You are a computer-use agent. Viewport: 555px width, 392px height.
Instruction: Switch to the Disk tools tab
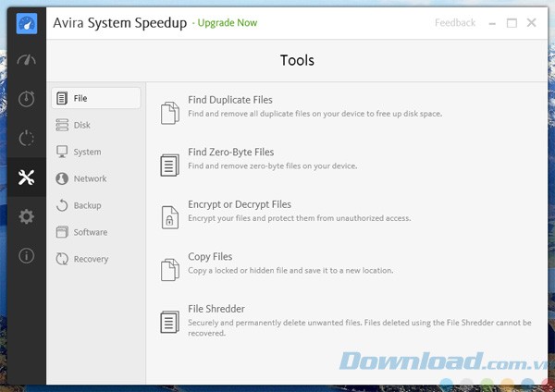[81, 125]
